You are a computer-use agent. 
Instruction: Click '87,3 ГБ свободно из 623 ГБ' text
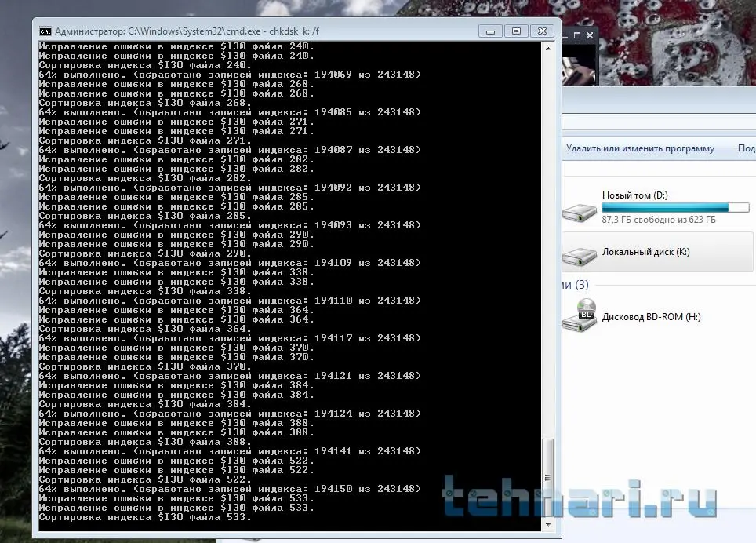(659, 220)
